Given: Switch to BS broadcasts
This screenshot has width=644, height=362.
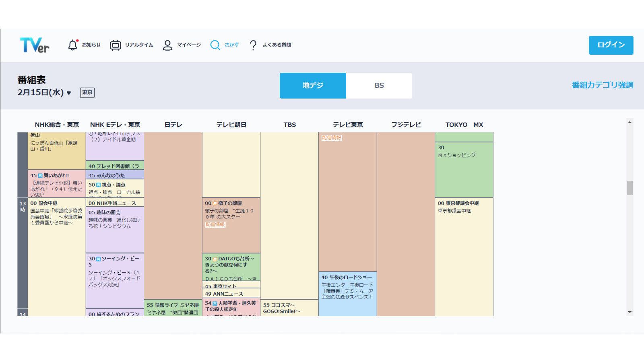Looking at the screenshot, I should pyautogui.click(x=379, y=86).
